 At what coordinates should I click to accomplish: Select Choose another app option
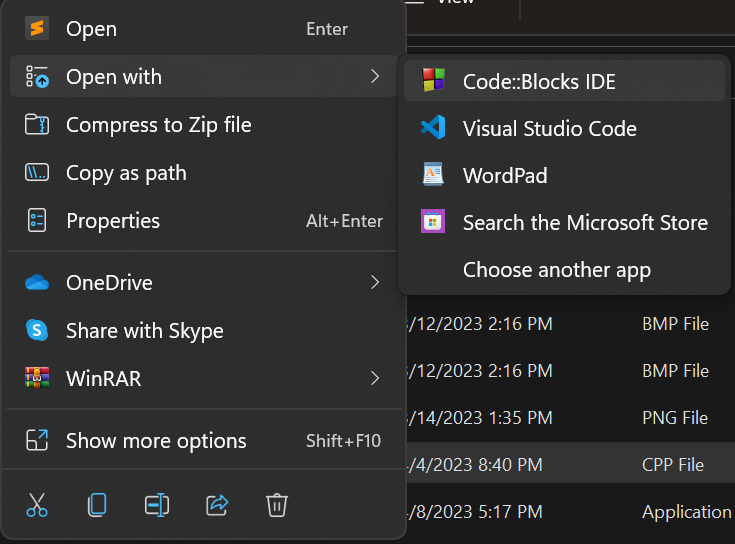point(556,269)
